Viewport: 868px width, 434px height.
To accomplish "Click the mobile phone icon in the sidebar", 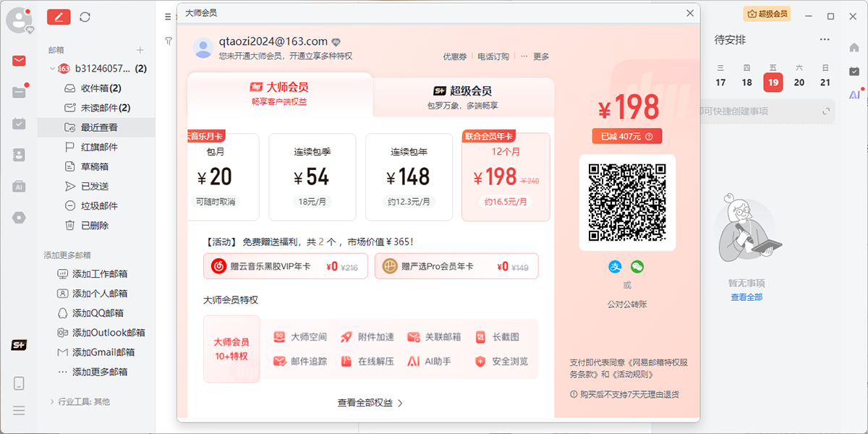I will 19,383.
